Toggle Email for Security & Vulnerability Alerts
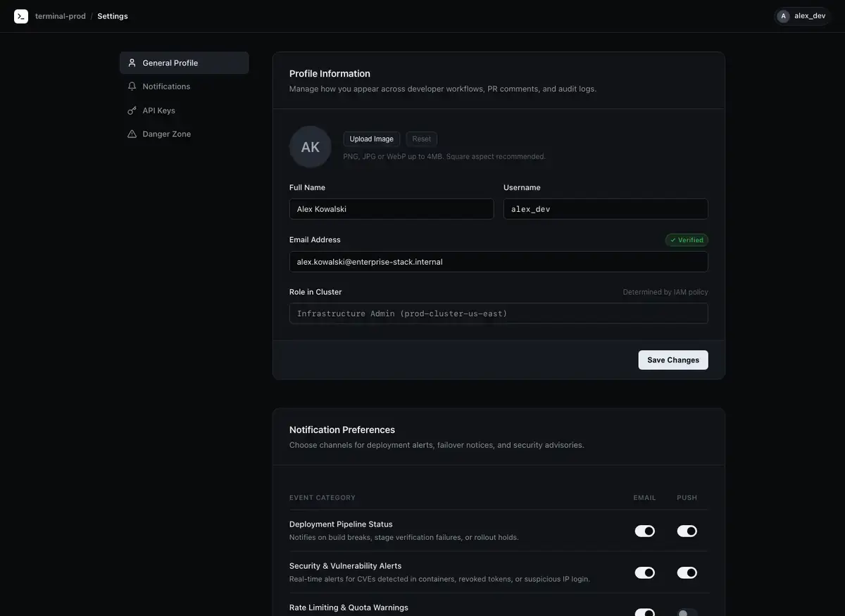 [x=645, y=573]
